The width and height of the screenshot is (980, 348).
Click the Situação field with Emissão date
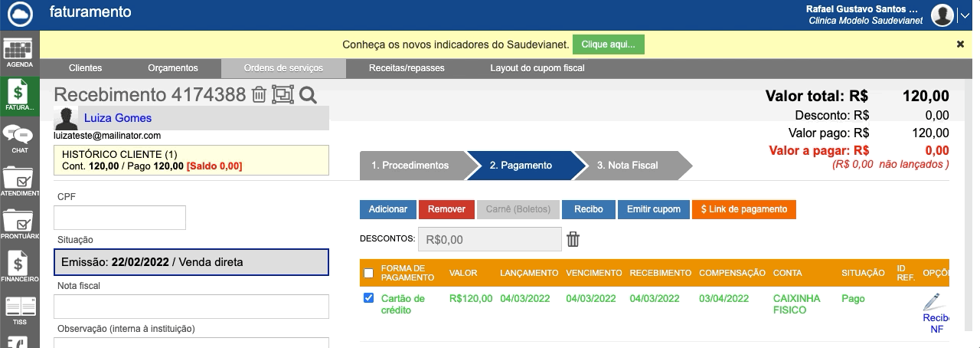(x=191, y=262)
